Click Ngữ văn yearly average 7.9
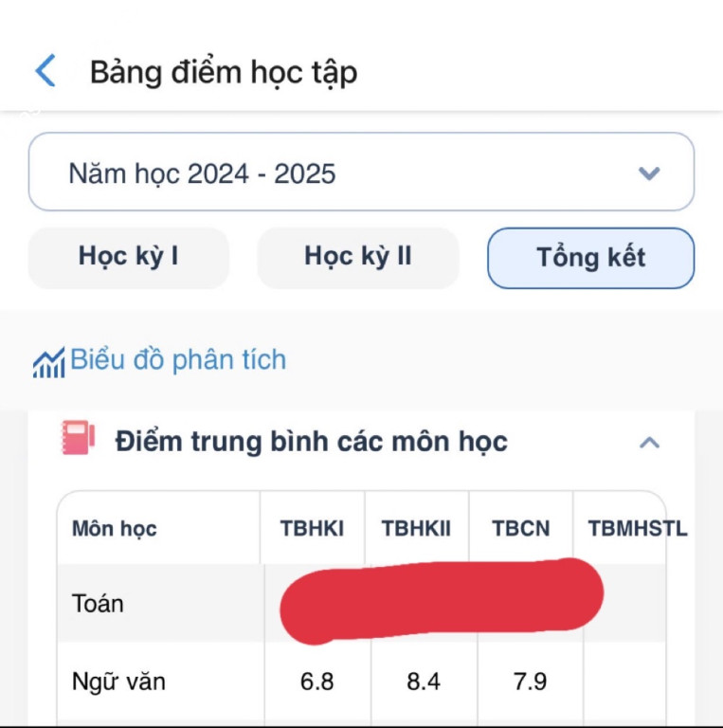This screenshot has height=728, width=723. click(527, 682)
